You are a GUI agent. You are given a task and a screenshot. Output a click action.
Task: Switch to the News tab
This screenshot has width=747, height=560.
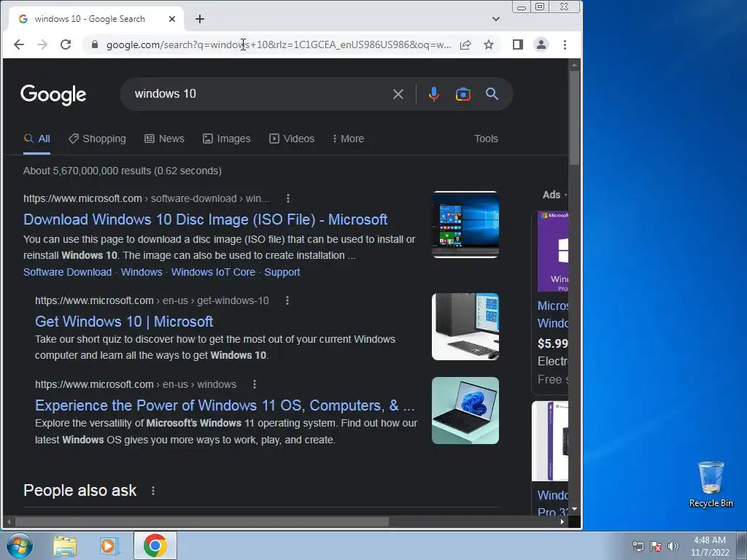point(164,139)
